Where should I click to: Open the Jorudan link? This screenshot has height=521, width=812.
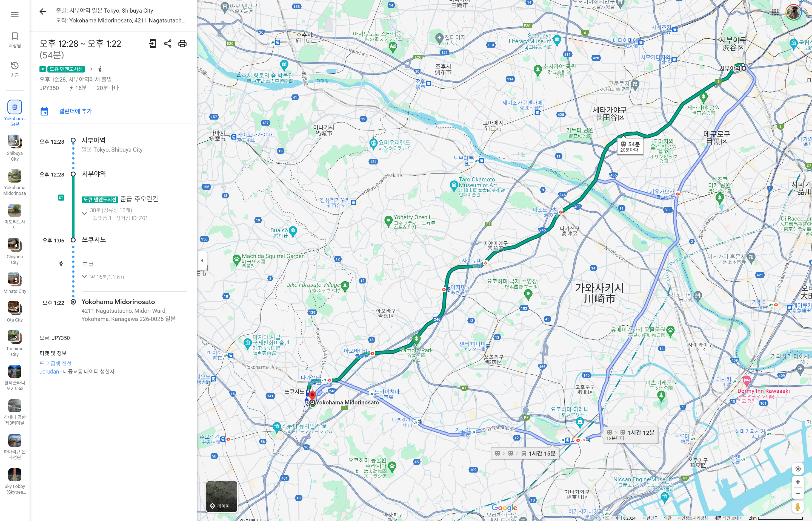click(49, 372)
